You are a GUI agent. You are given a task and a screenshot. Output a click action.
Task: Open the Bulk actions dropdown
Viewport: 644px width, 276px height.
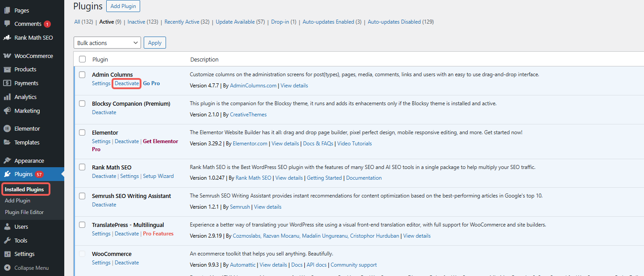[x=107, y=43]
